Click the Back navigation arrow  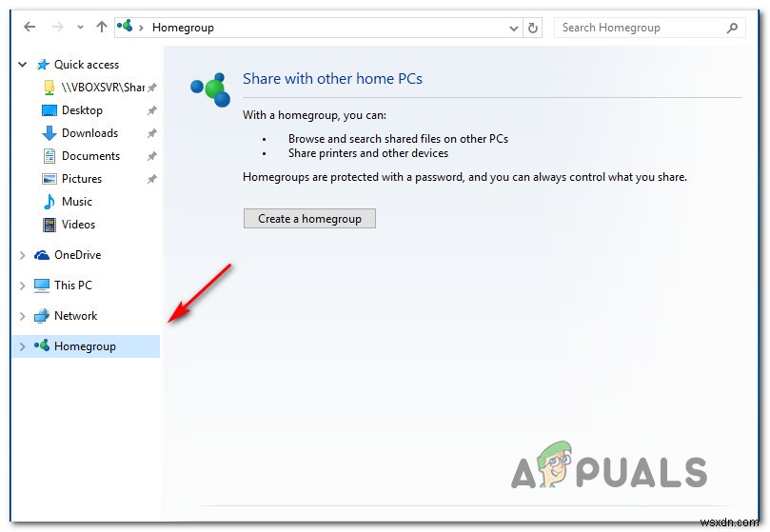[30, 27]
